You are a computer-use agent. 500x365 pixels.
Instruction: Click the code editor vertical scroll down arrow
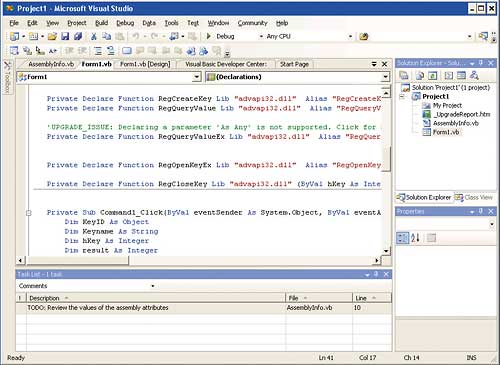point(386,251)
